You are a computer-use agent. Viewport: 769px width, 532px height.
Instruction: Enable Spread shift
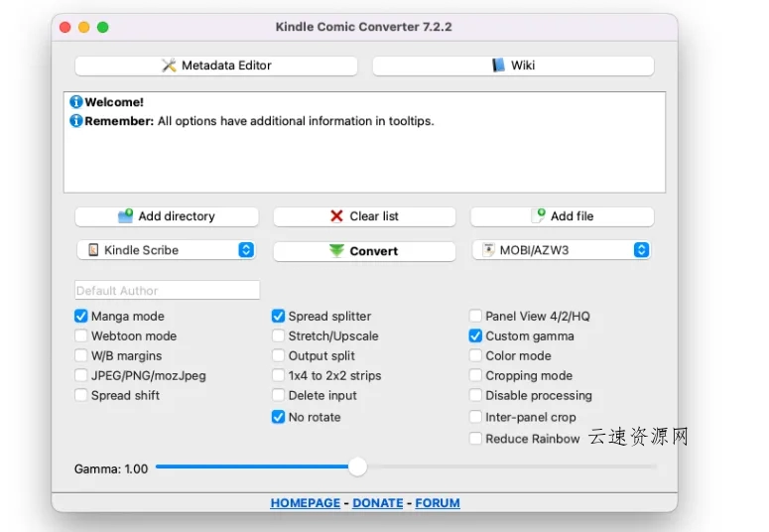pos(81,395)
